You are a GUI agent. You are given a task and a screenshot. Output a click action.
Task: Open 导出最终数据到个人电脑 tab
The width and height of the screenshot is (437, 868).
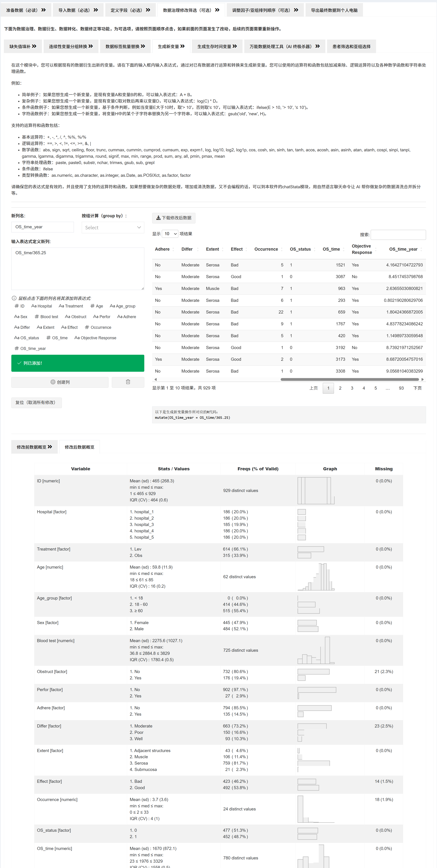point(334,10)
